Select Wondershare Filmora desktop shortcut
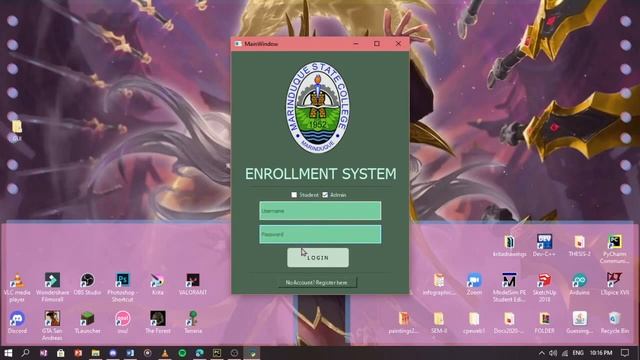Image resolution: width=640 pixels, height=360 pixels. click(x=52, y=287)
